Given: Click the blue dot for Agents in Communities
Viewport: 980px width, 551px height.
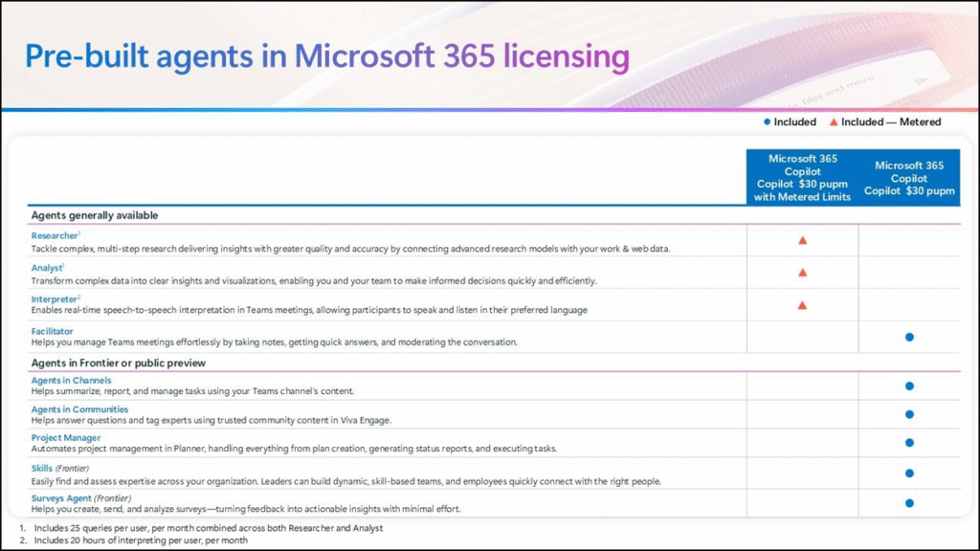Looking at the screenshot, I should pyautogui.click(x=909, y=414).
